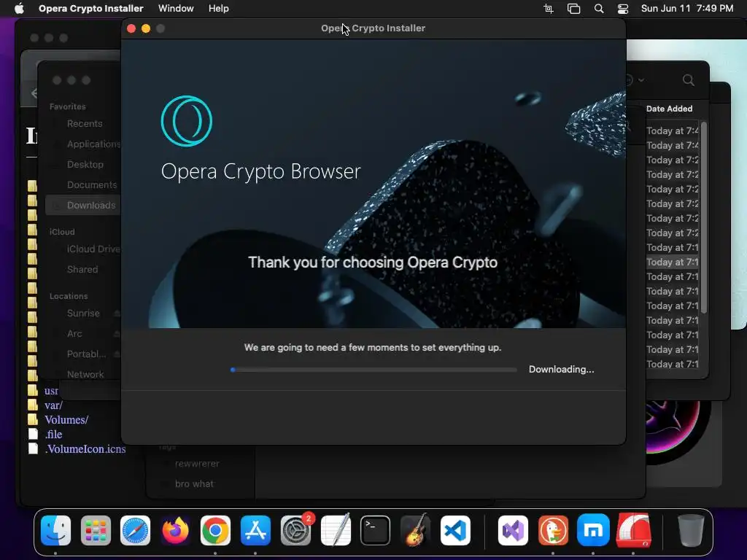
Task: Sort by the Date Added column header
Action: 669,109
